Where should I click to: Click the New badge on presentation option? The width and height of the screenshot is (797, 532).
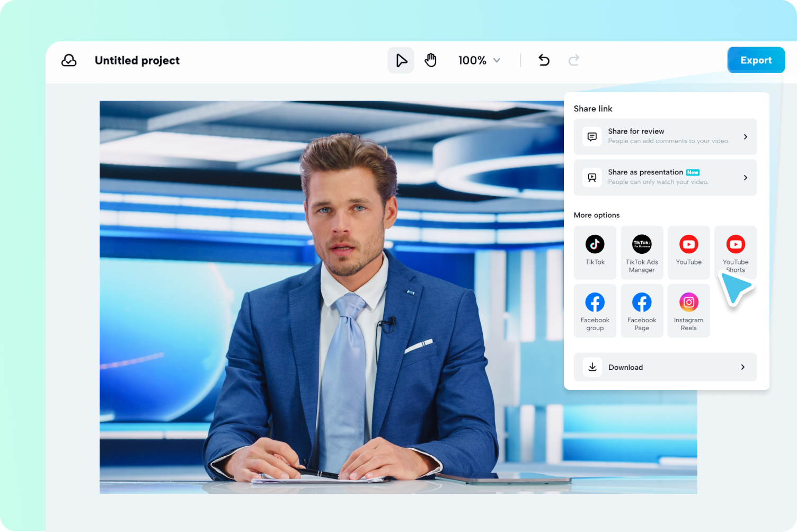693,173
